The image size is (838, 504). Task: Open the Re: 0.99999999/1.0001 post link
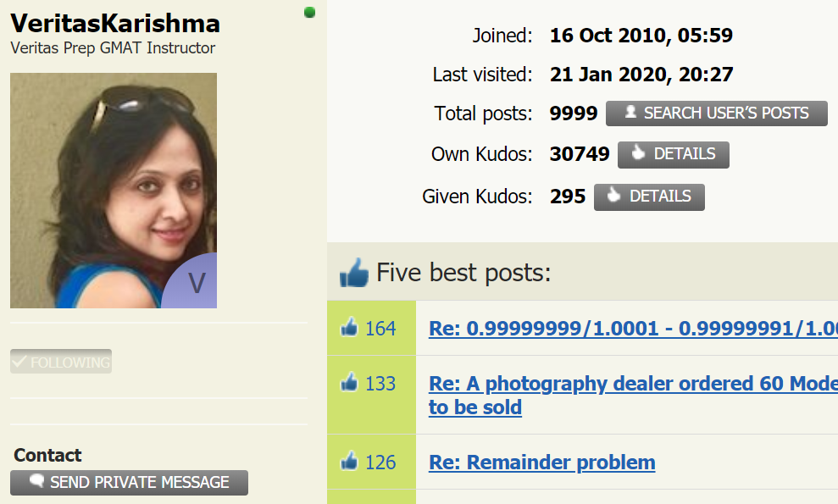[x=633, y=328]
